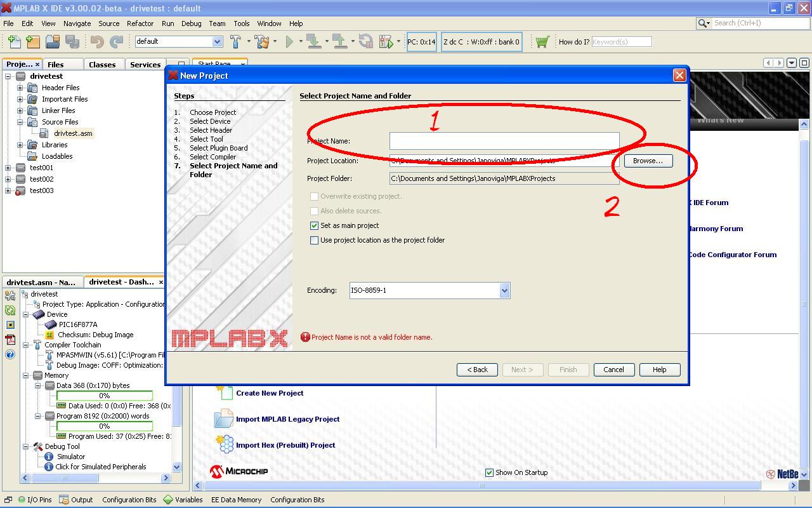Screen dimensions: 812x508
Task: Open Project Properties in dashboard sidebar
Action: pyautogui.click(x=10, y=295)
